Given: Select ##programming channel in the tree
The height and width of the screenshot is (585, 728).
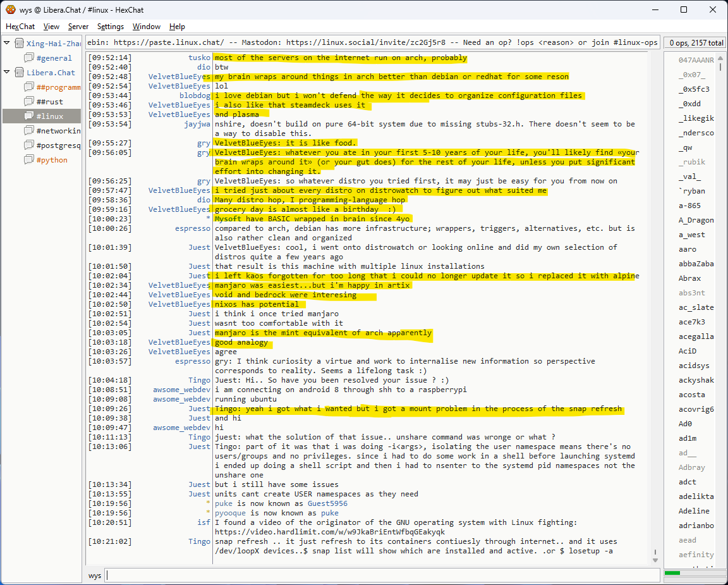Looking at the screenshot, I should [x=58, y=87].
